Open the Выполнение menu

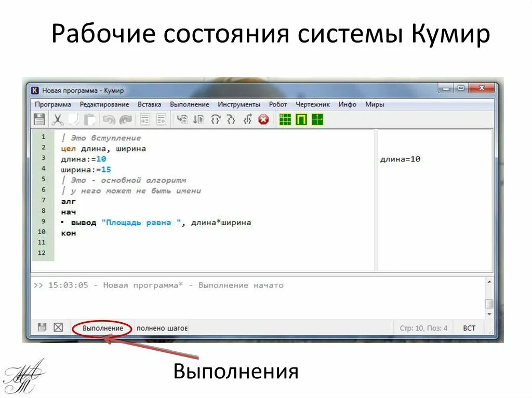click(190, 104)
